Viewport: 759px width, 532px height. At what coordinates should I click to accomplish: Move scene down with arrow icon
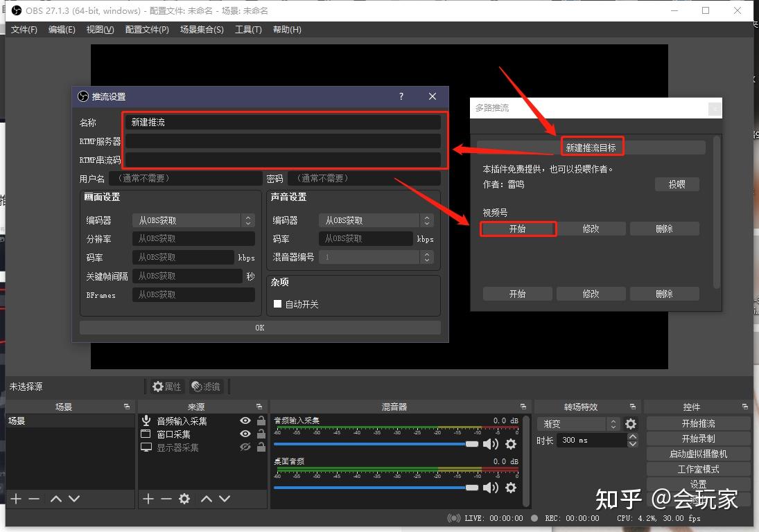(74, 499)
